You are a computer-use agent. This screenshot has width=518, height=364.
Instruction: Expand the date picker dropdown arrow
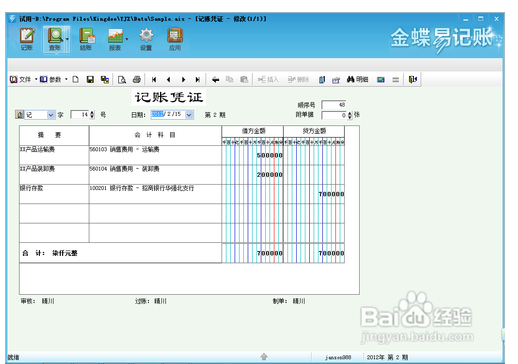coord(189,115)
